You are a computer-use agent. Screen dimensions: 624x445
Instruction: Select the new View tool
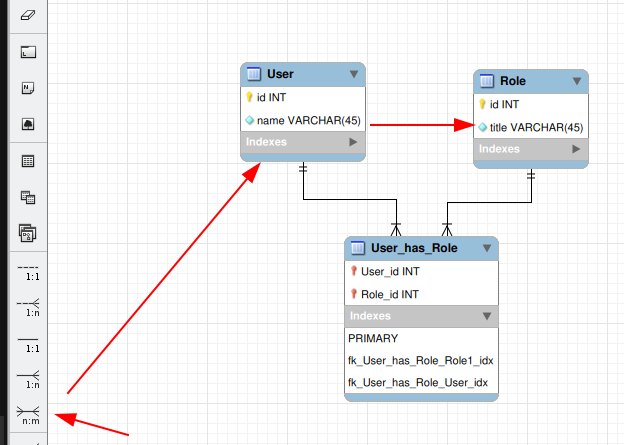click(27, 197)
